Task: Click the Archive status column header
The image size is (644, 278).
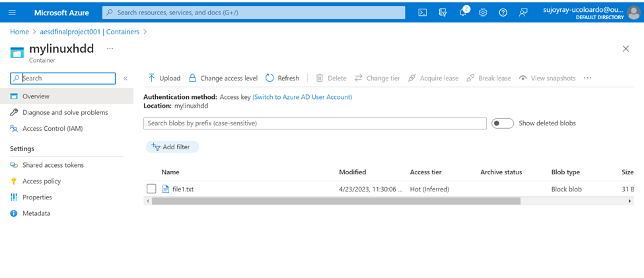Action: point(501,172)
